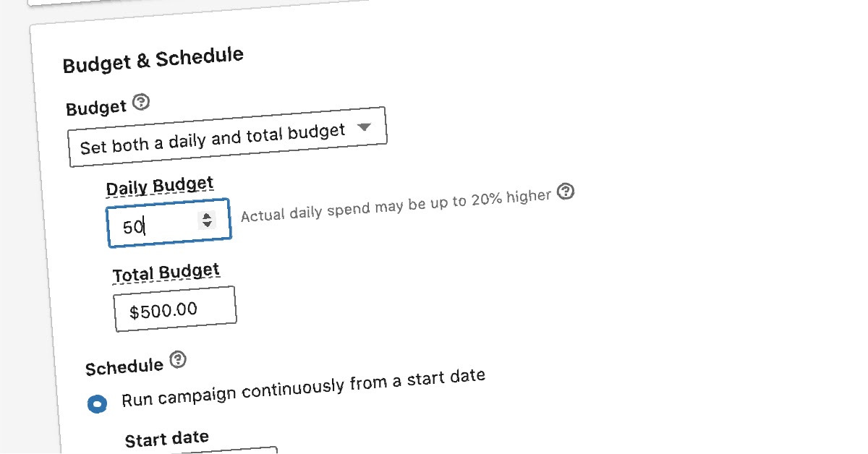
Task: Select the Run campaign continuously radio button
Action: pos(97,404)
